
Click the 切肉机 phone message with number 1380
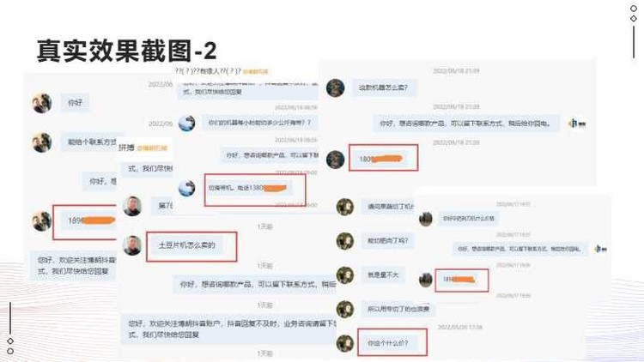(x=250, y=189)
